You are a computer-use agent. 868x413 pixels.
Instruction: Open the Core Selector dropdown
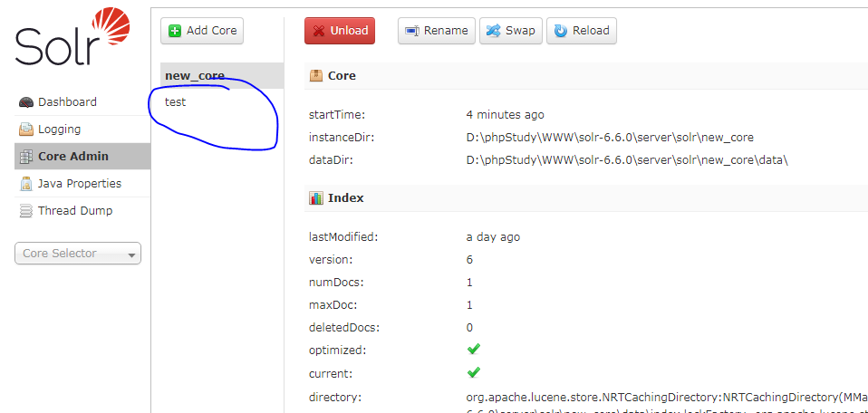(x=78, y=254)
